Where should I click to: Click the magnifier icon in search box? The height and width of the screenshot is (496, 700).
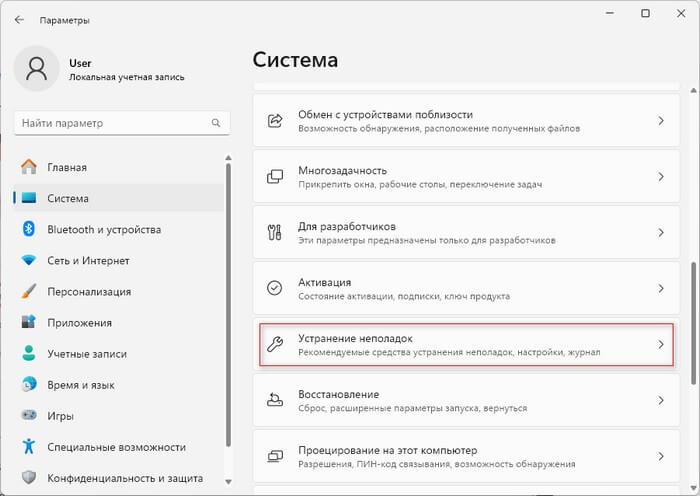[x=215, y=123]
